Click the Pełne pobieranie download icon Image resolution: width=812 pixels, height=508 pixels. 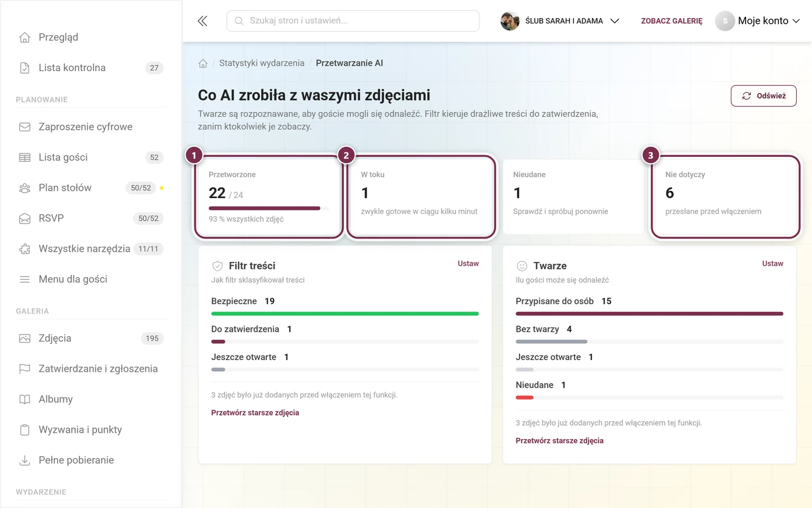click(25, 461)
